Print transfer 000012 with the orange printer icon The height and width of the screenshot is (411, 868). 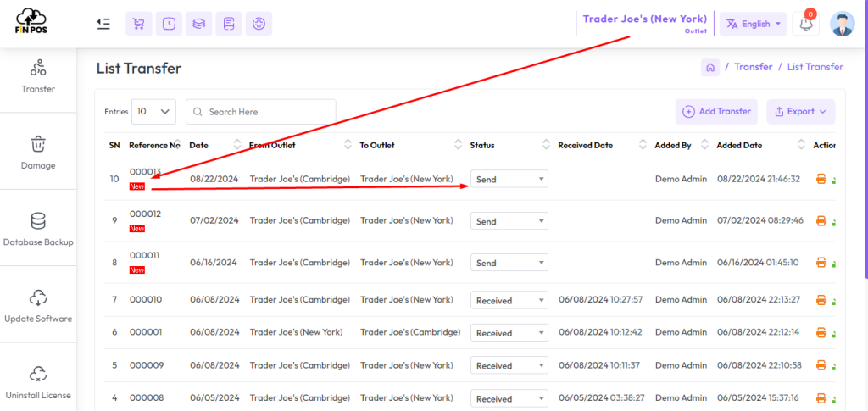coord(821,221)
